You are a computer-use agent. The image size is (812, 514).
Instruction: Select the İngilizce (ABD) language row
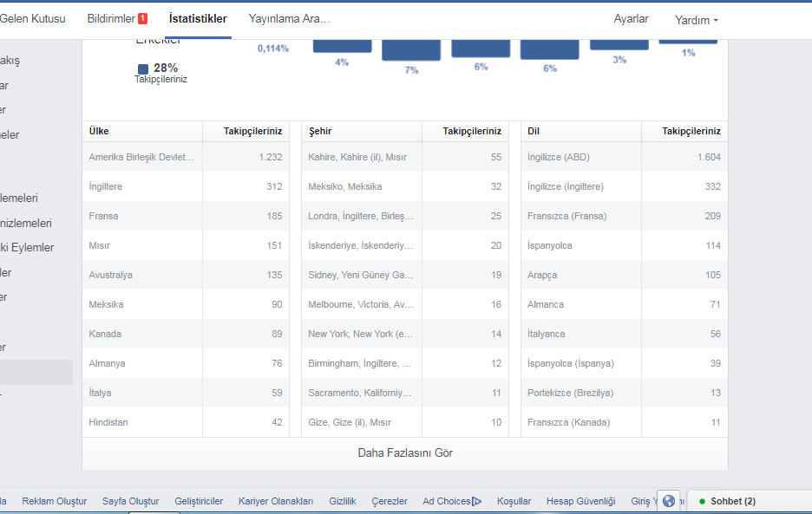(624, 157)
